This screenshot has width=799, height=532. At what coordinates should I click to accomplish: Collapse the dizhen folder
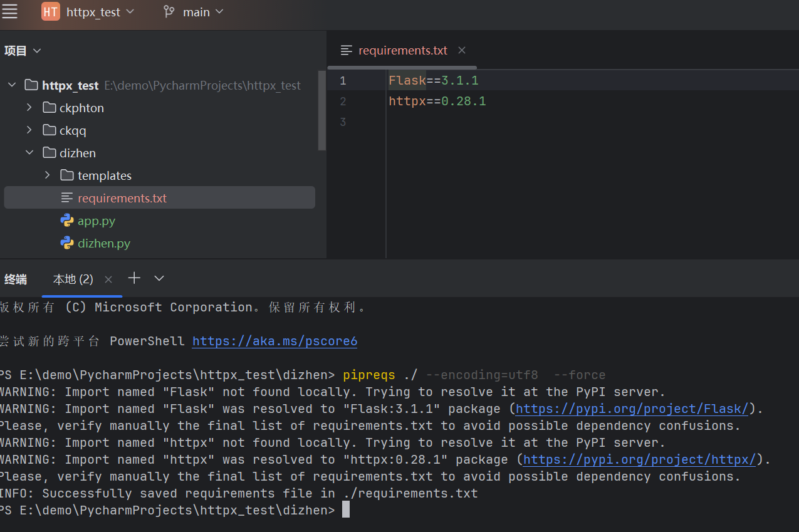click(x=29, y=153)
